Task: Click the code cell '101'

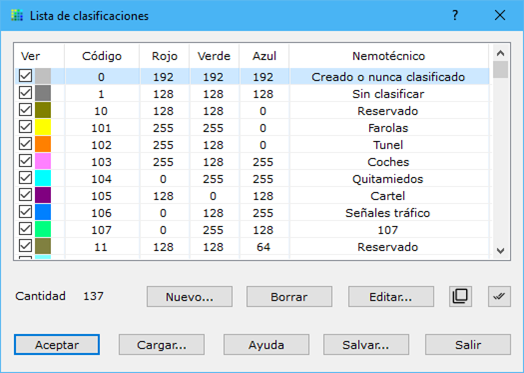Action: [102, 128]
